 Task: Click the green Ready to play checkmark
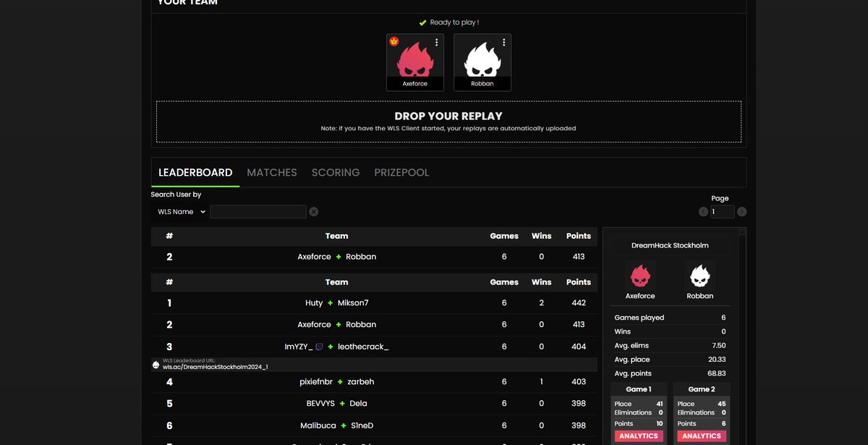(422, 22)
